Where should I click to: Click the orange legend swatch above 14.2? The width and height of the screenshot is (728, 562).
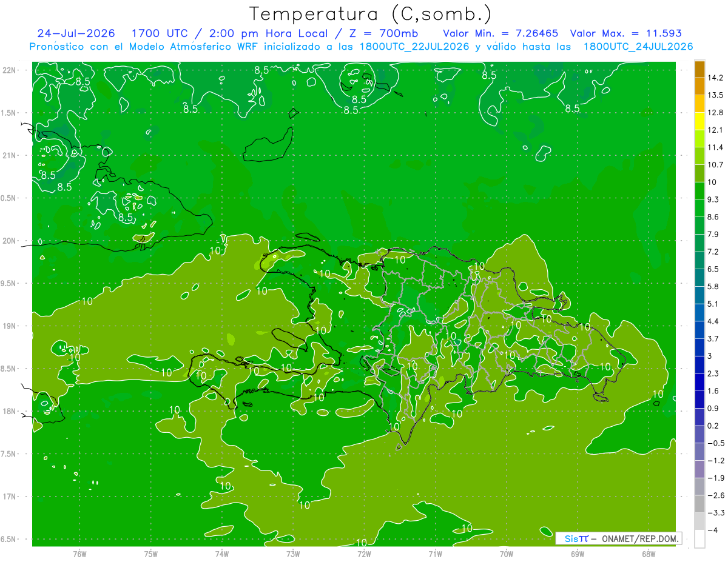(699, 69)
